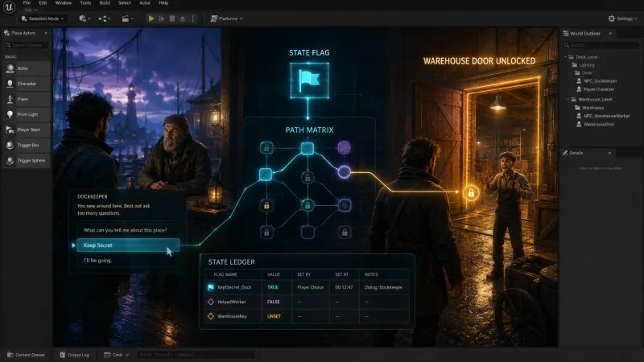This screenshot has width=644, height=362.
Task: Click the Eject button in play controls
Action: [183, 19]
